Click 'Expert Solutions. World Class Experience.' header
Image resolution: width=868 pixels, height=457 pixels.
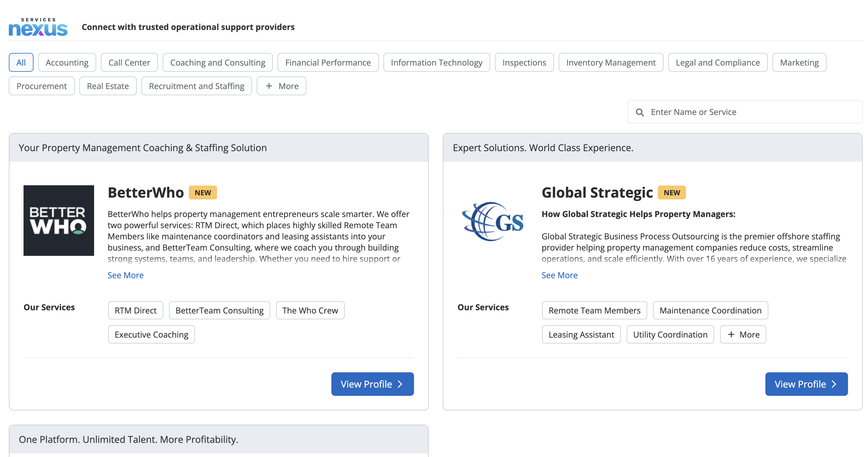click(x=543, y=148)
